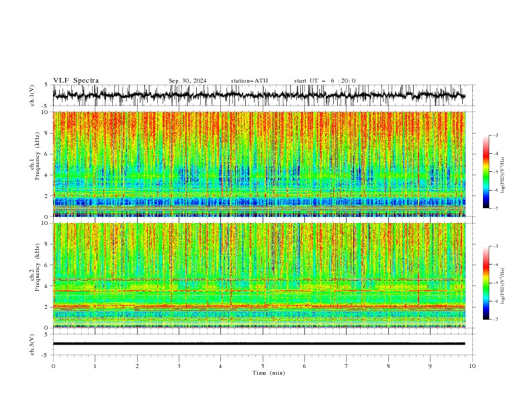Click the flat ch.3 voltage trace
532x411 pixels.
coord(259,344)
